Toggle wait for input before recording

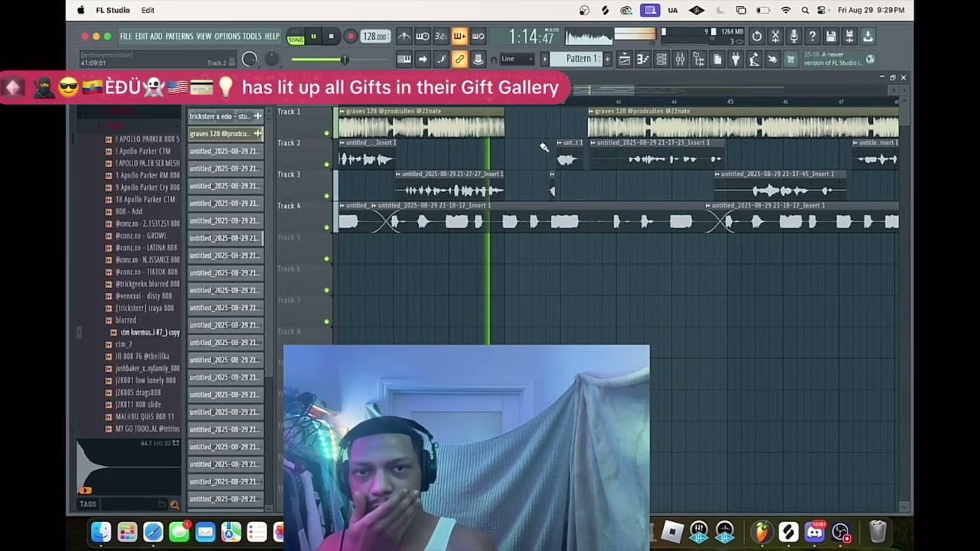[x=423, y=36]
